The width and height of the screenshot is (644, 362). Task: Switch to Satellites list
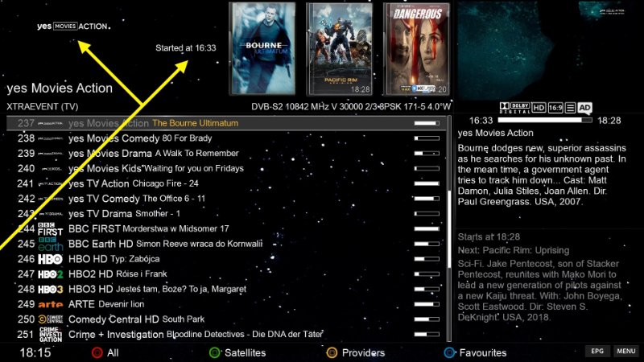(245, 352)
